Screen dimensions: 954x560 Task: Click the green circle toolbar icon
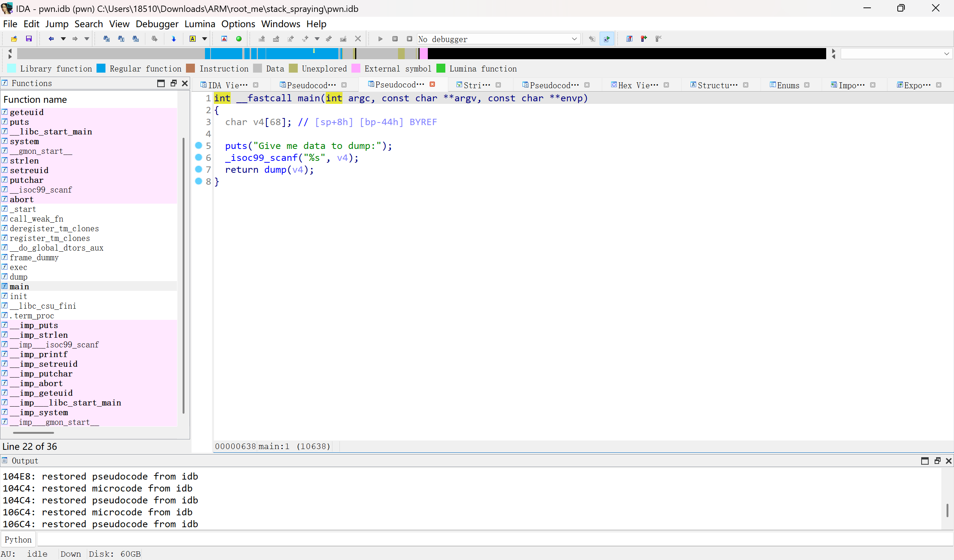coord(239,39)
